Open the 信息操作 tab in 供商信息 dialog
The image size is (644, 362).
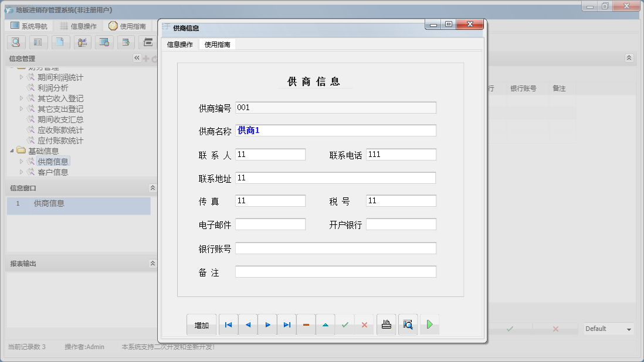(180, 45)
